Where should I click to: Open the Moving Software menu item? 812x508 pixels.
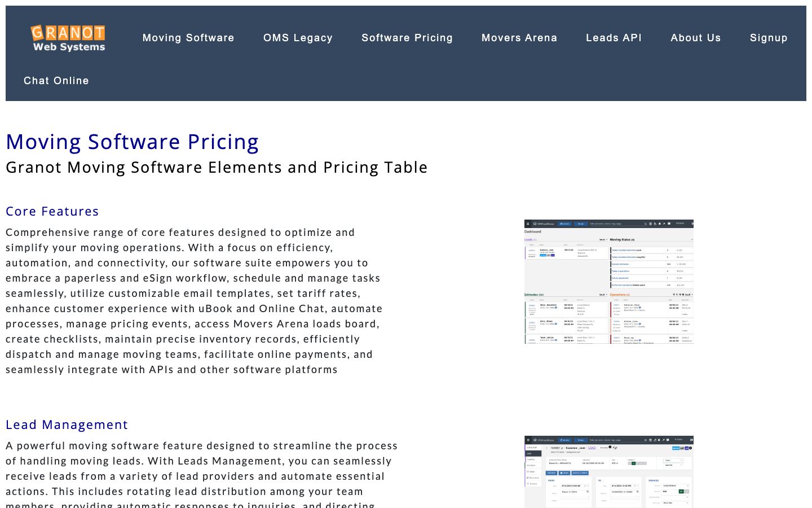click(x=188, y=38)
